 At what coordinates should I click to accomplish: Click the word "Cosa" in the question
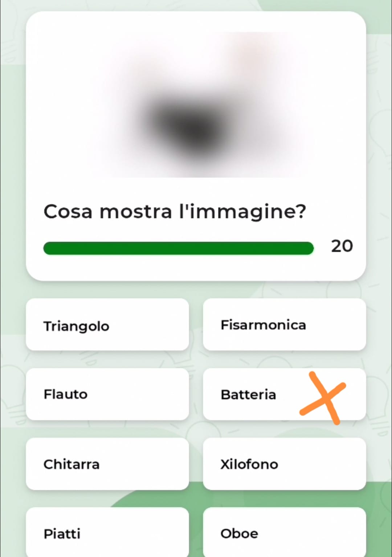[x=68, y=212]
